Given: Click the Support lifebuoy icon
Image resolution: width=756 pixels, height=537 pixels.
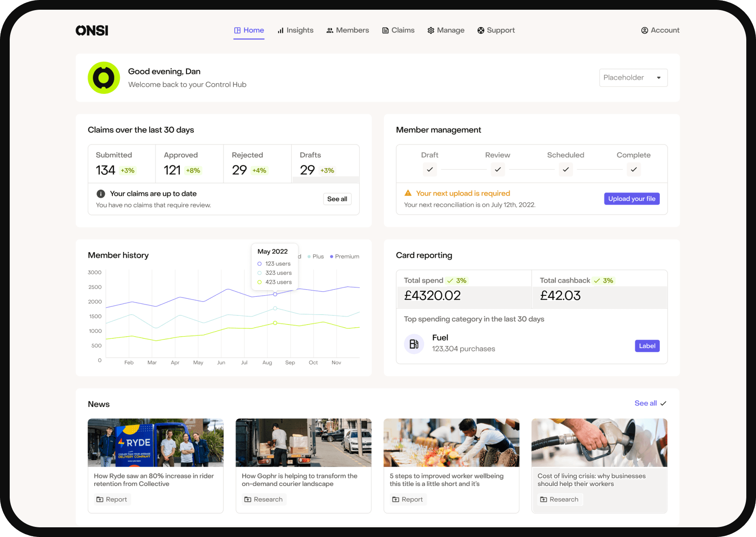Looking at the screenshot, I should [x=481, y=30].
